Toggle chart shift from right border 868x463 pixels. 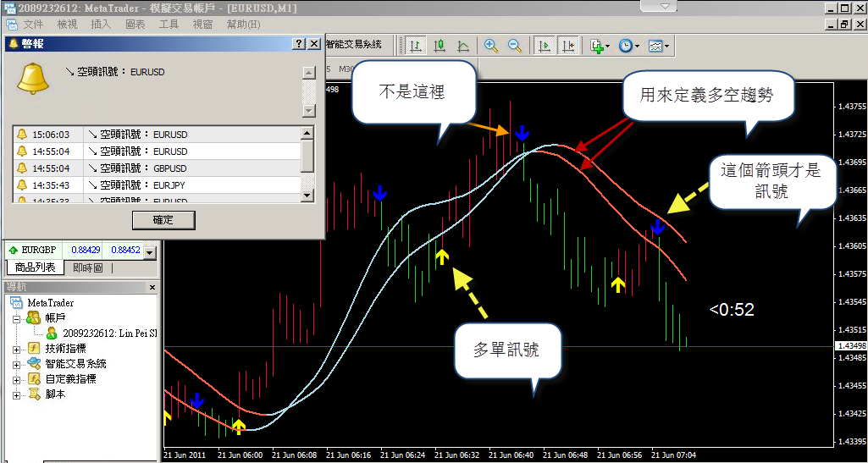(x=568, y=46)
